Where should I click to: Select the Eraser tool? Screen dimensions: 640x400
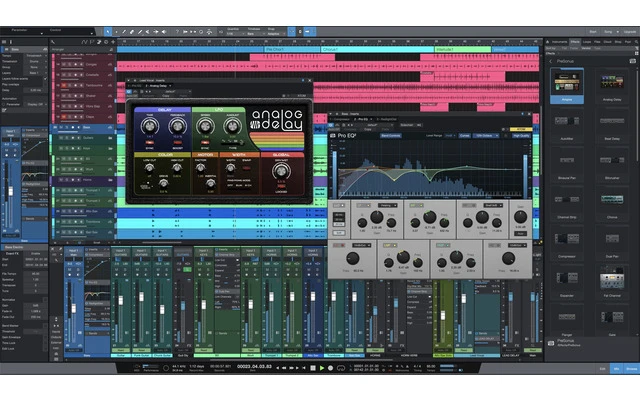click(x=132, y=31)
